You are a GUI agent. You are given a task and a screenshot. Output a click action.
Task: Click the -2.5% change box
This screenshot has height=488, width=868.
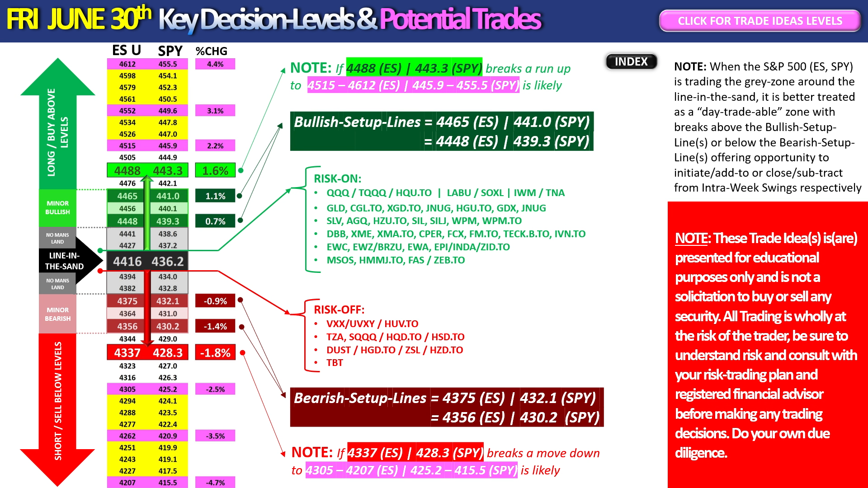(x=215, y=389)
